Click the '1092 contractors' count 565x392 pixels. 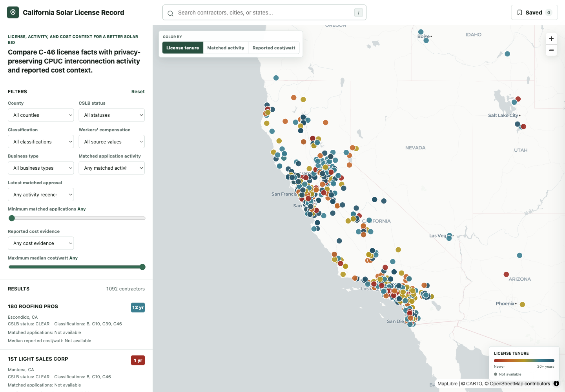[x=126, y=289]
